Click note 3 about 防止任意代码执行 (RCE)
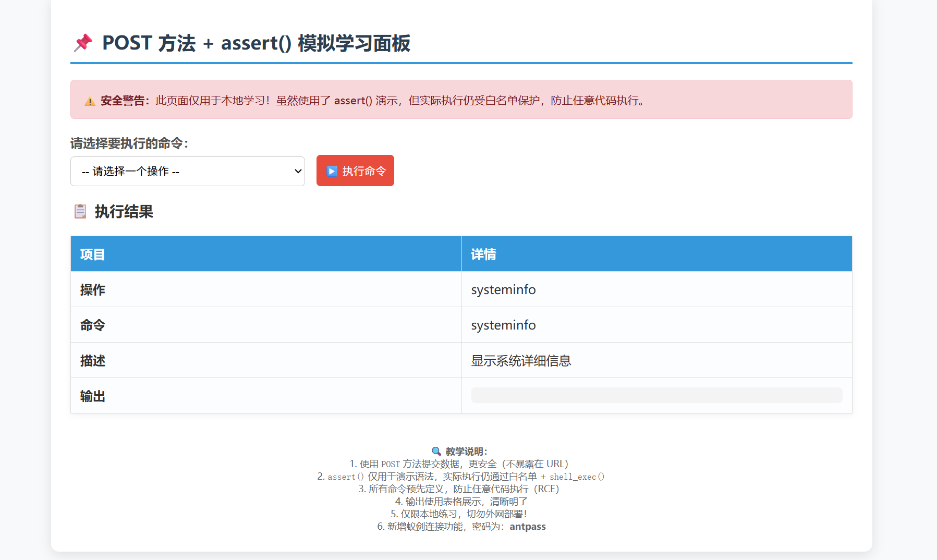Image resolution: width=937 pixels, height=560 pixels. coord(459,489)
